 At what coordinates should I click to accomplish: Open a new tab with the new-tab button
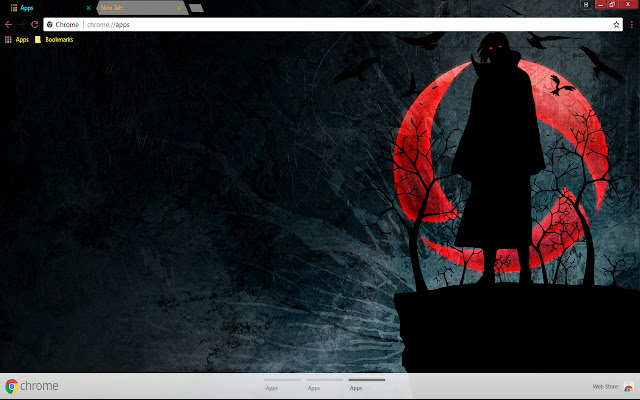point(196,8)
